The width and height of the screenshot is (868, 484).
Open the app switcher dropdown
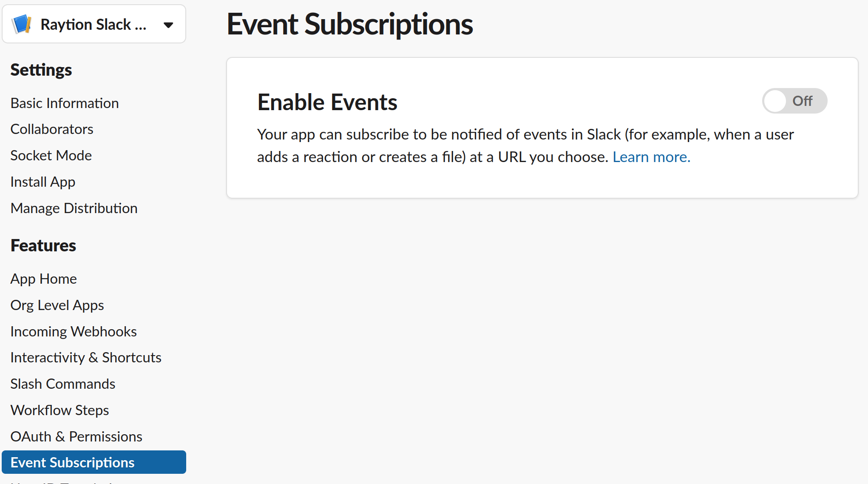tap(168, 25)
